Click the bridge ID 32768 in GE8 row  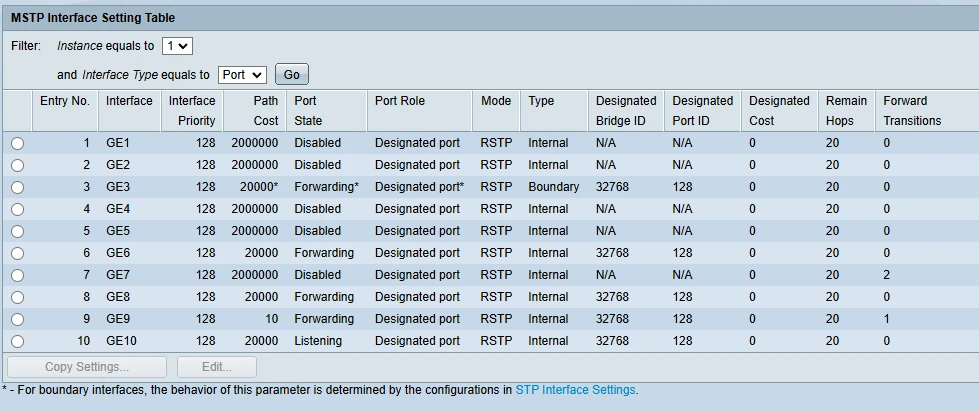pyautogui.click(x=612, y=297)
